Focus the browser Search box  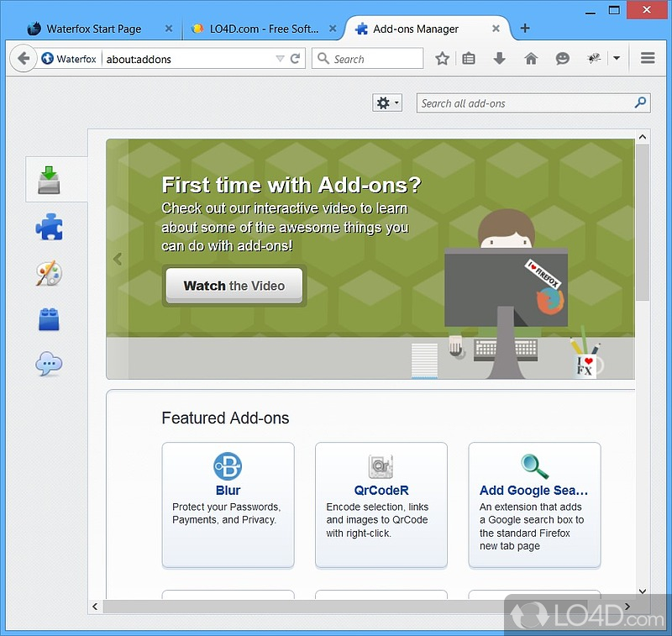368,59
